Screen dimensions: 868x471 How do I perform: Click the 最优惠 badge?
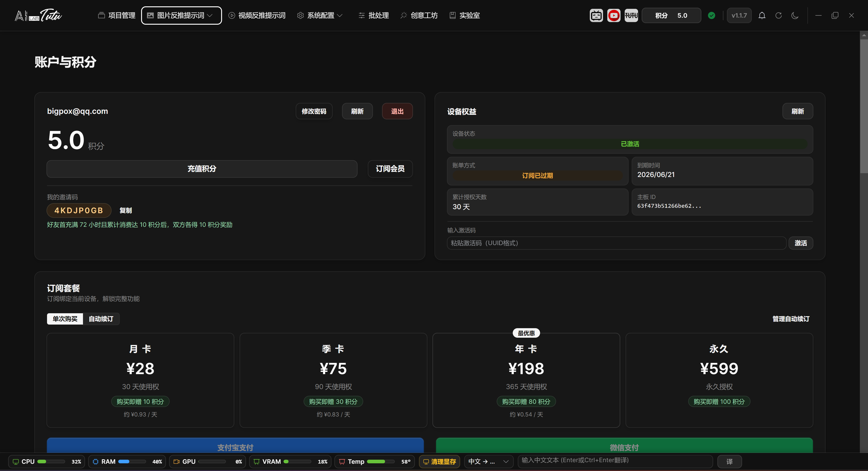pos(526,333)
